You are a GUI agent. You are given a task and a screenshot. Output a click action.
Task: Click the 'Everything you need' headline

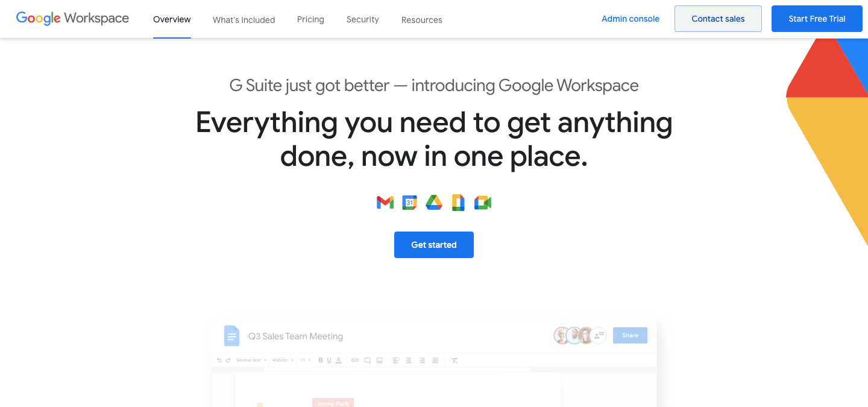(x=434, y=139)
